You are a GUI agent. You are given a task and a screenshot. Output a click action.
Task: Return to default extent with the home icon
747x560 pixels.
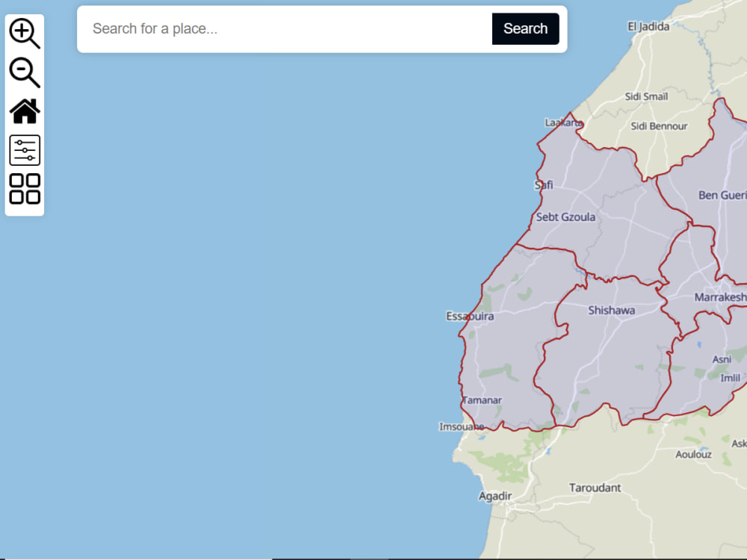pos(25,111)
